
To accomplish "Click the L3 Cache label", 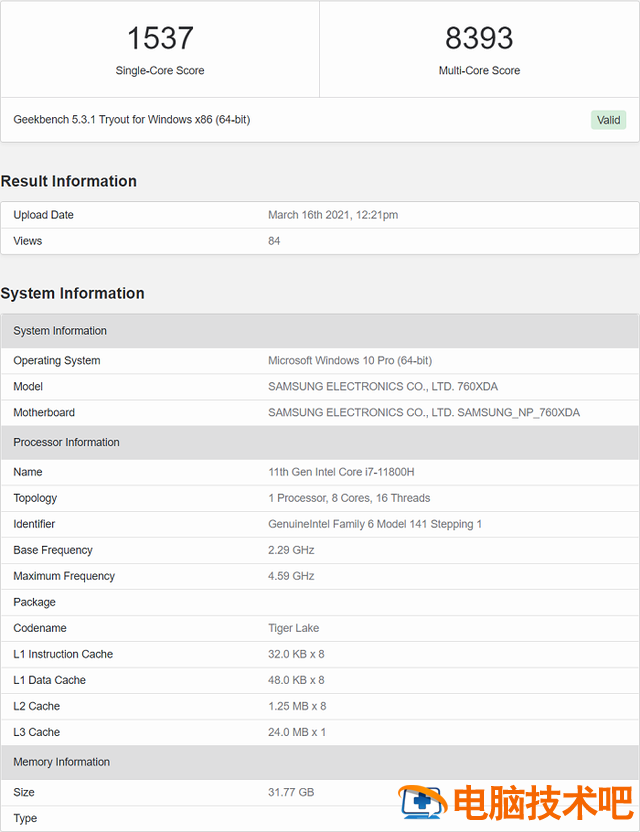I will coord(36,732).
